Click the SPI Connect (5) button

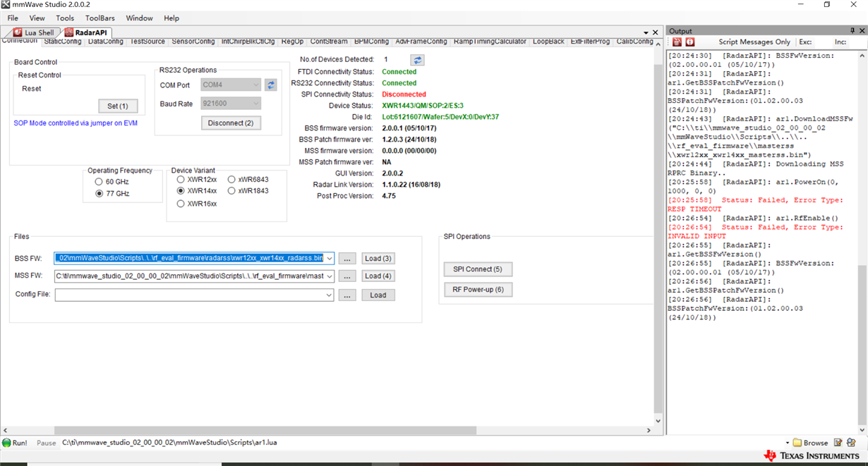[478, 269]
